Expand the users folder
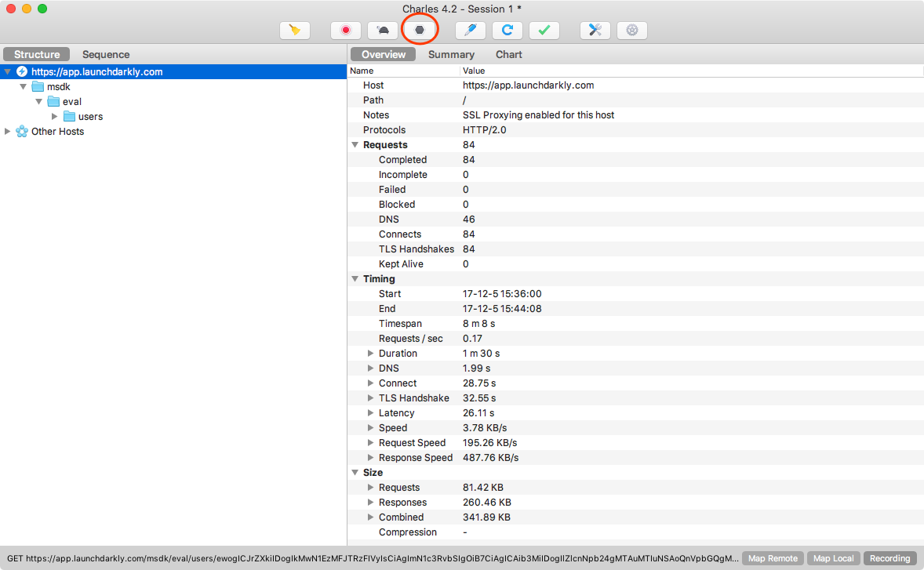The height and width of the screenshot is (570, 924). pos(54,117)
